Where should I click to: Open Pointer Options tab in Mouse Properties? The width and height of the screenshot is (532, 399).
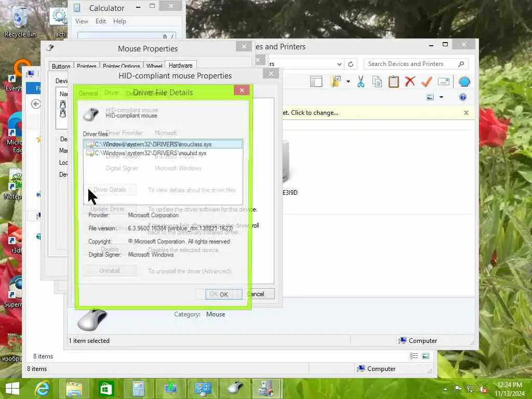tap(121, 66)
